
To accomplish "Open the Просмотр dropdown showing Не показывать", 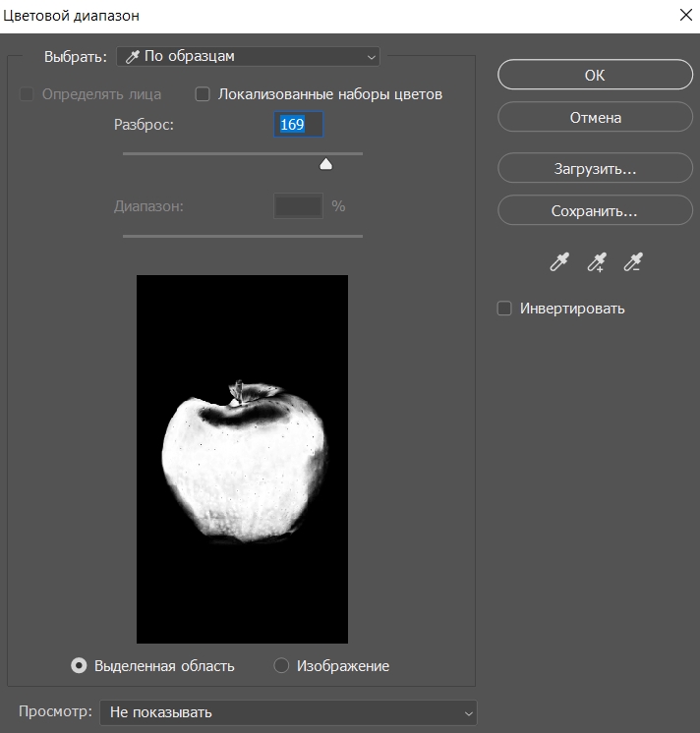I will point(288,712).
